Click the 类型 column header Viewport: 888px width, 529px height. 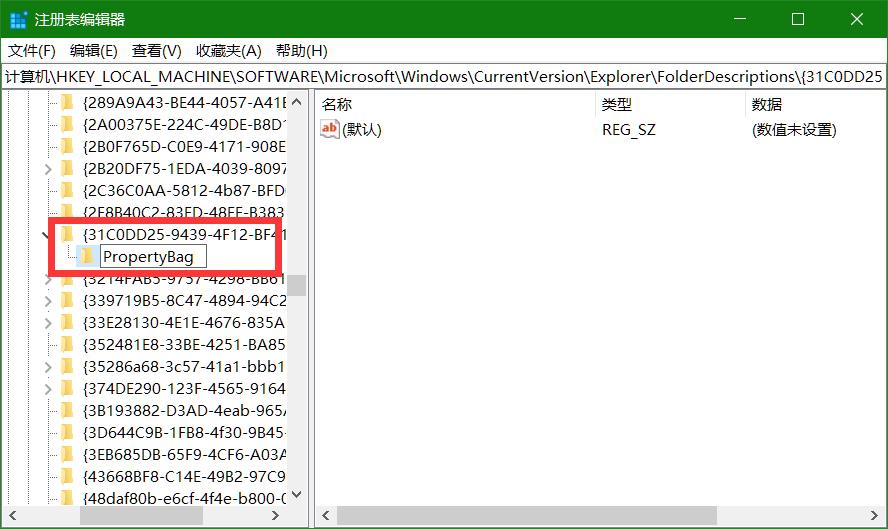tap(617, 104)
